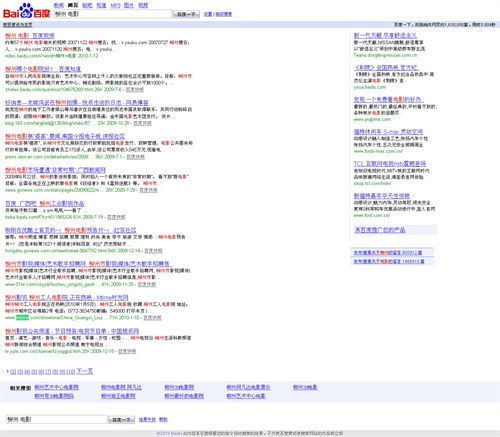Open the Ford S-max ad link

tap(388, 132)
